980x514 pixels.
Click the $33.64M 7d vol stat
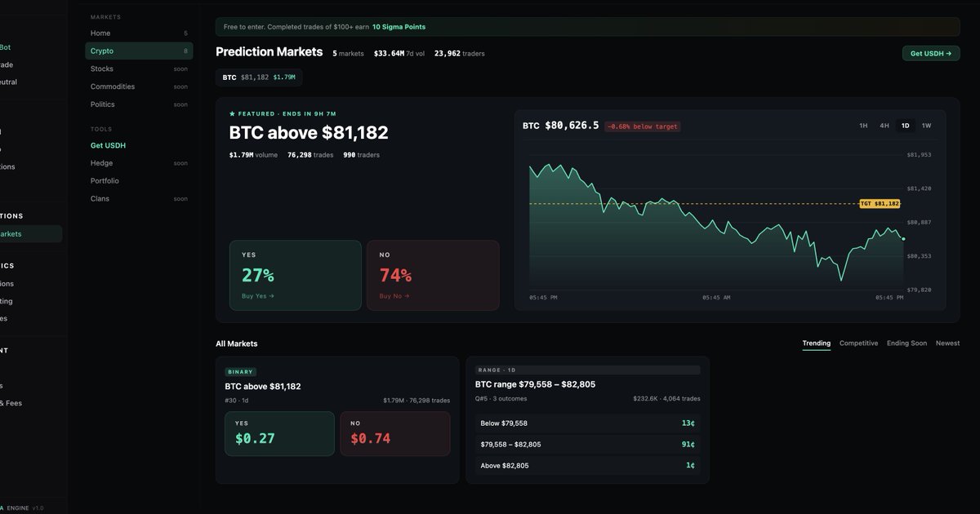click(399, 54)
